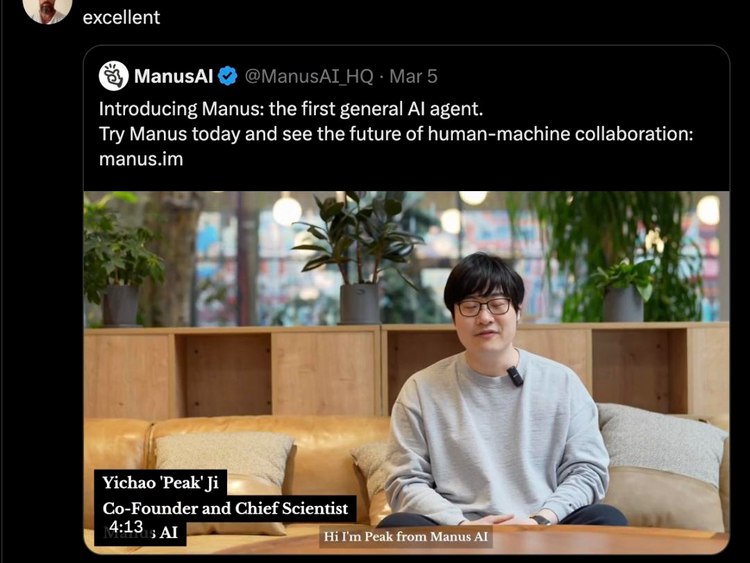Select the 'excellent' reply text
Image resolution: width=750 pixels, height=563 pixels.
point(121,17)
